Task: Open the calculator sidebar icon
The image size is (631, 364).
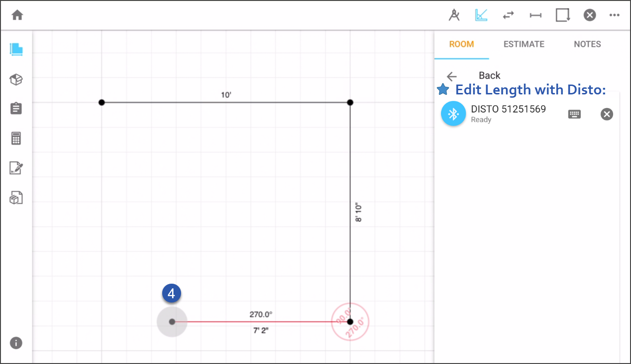Action: click(16, 138)
